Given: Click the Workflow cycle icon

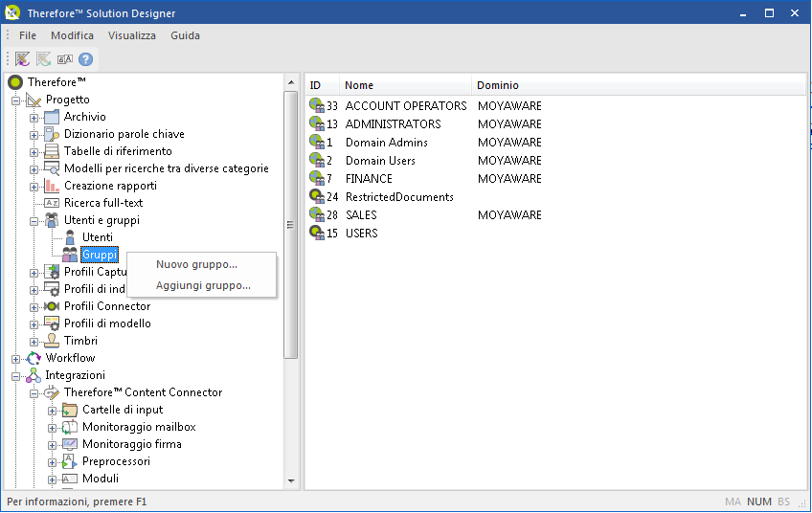Looking at the screenshot, I should [x=34, y=358].
